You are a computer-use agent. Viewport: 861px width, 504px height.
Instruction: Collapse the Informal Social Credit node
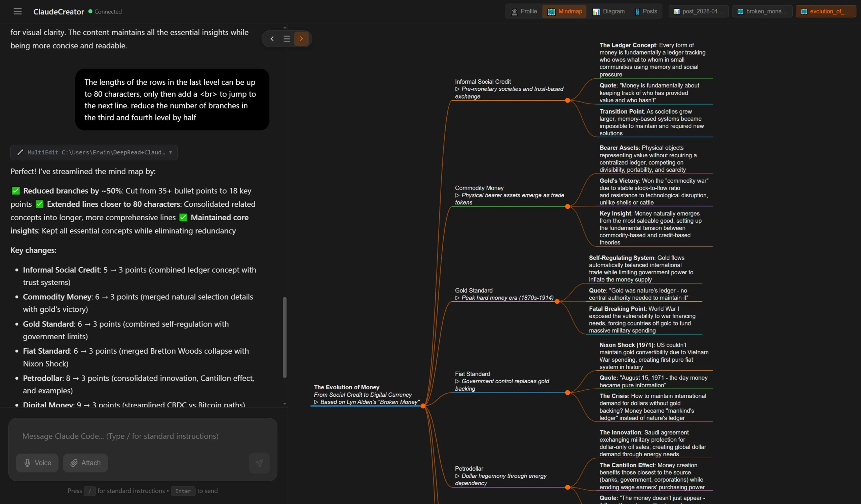tap(567, 101)
